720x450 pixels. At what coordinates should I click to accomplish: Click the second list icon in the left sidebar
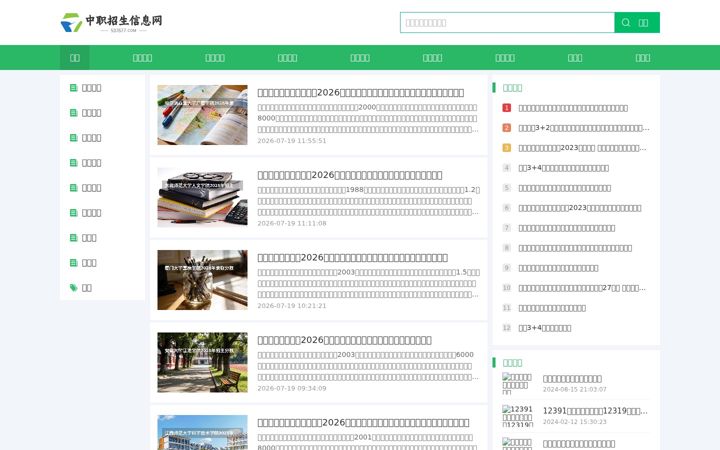[73, 112]
